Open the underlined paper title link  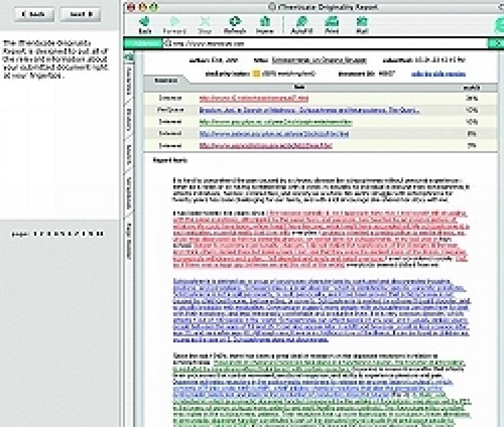(x=319, y=60)
